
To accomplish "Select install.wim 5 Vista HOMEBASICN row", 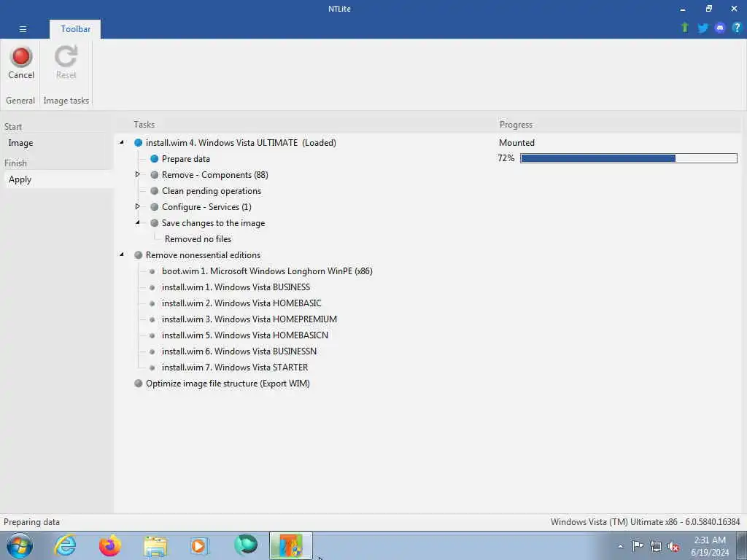I will (245, 335).
